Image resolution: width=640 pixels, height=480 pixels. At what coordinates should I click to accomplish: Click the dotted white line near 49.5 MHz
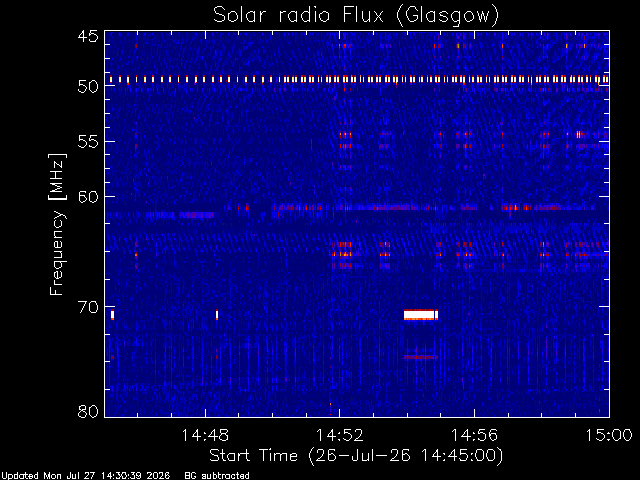click(359, 80)
